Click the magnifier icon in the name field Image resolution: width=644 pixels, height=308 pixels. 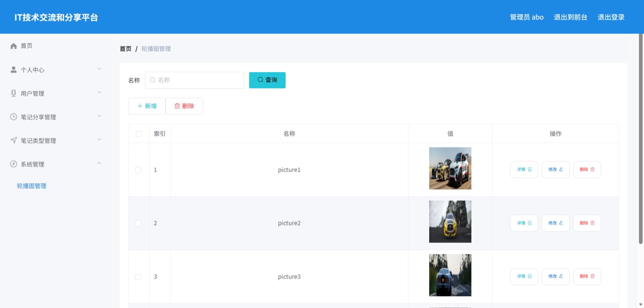153,80
